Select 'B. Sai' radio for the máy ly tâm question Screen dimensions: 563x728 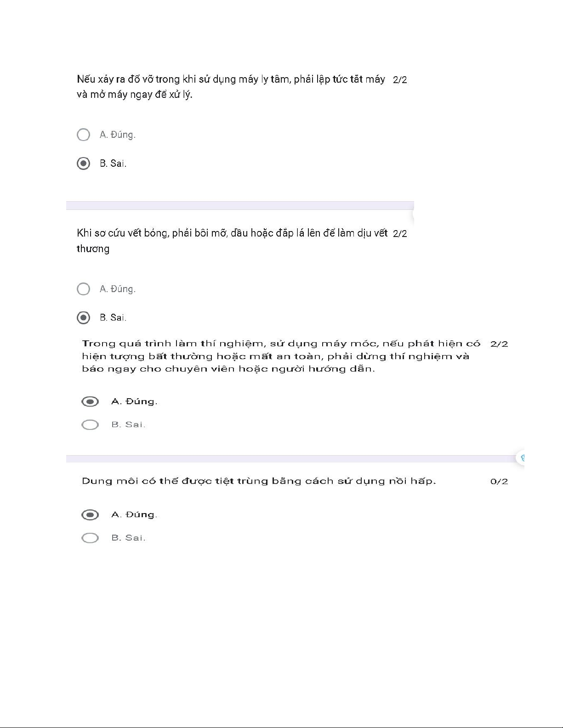pyautogui.click(x=83, y=164)
